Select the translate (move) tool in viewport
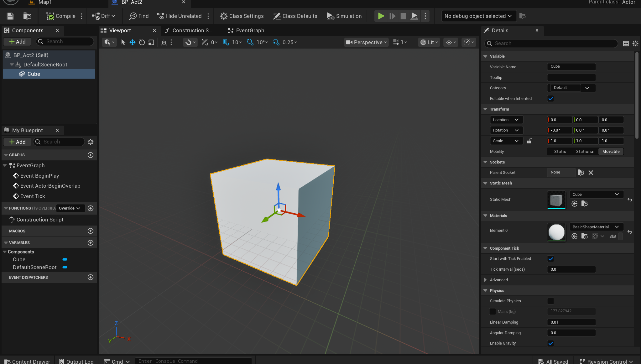641x364 pixels. point(132,42)
